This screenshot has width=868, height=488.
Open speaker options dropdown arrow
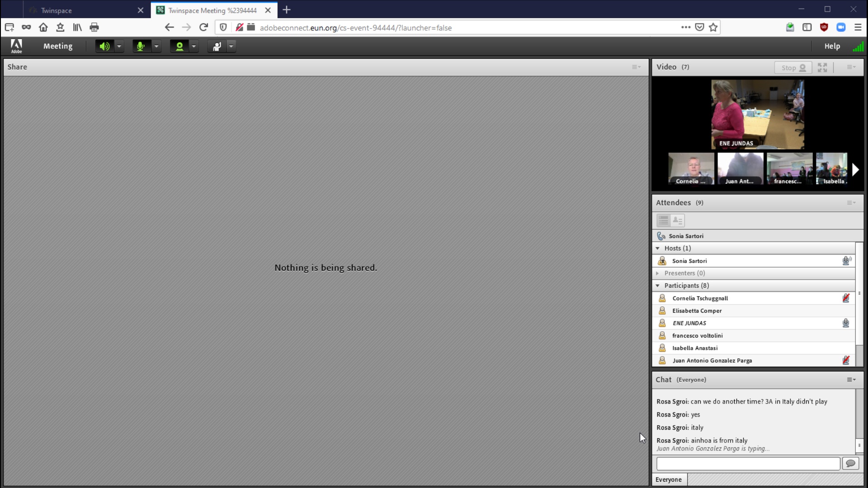click(x=119, y=46)
